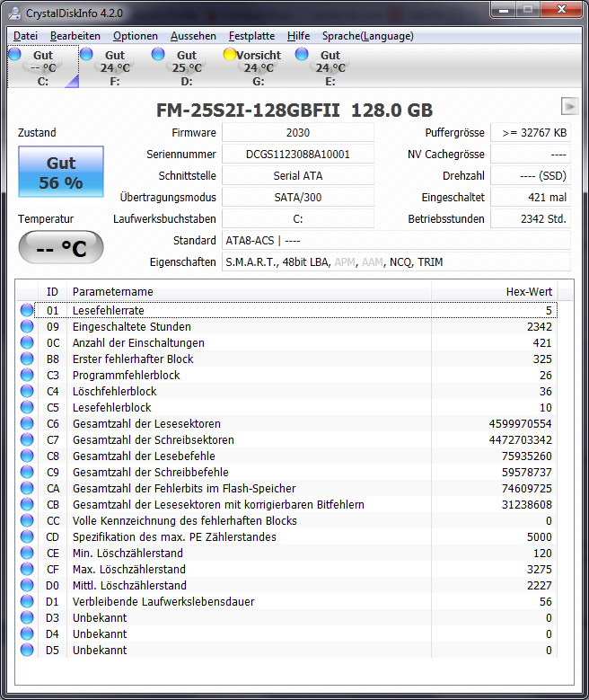
Task: Minimize the CrystalDiskInfo window
Action: coord(504,10)
